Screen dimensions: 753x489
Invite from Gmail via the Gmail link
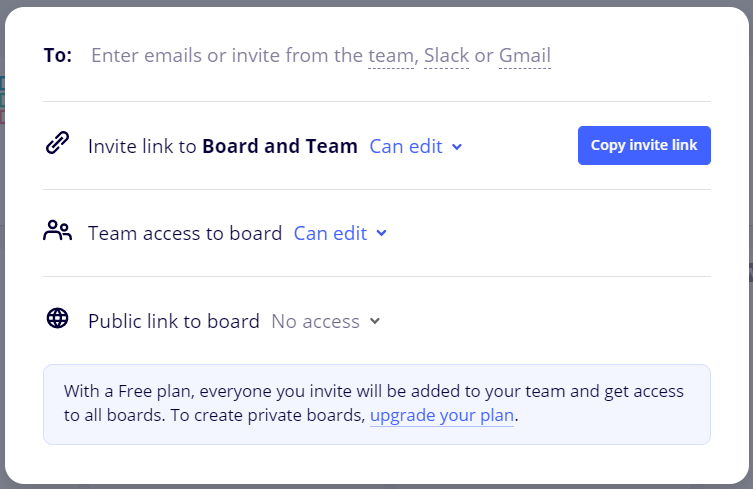coord(525,56)
